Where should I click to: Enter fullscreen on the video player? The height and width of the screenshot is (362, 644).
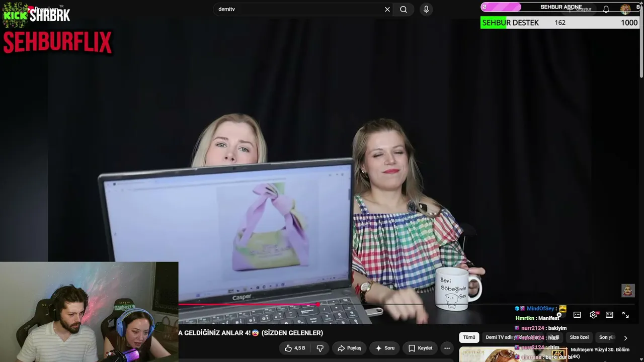pyautogui.click(x=625, y=315)
